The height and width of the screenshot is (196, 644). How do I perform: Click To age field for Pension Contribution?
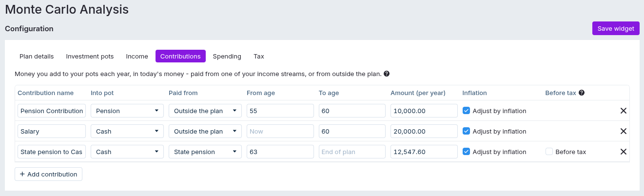[352, 111]
